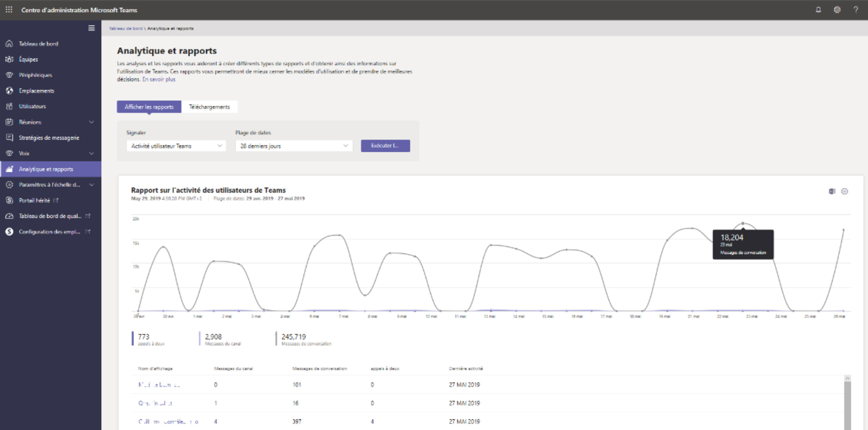This screenshot has width=868, height=430.
Task: Click the Portail hérité Skype icon
Action: (x=9, y=200)
